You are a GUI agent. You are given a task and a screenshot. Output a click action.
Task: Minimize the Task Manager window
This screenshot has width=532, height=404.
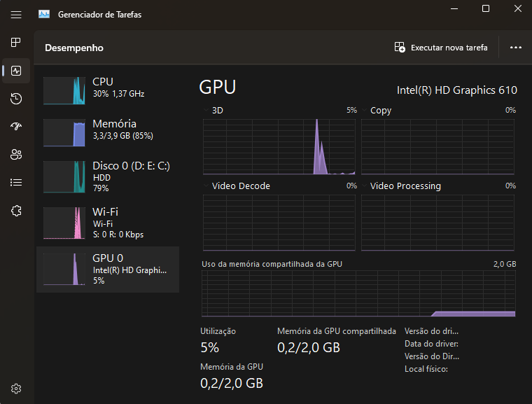tap(454, 8)
